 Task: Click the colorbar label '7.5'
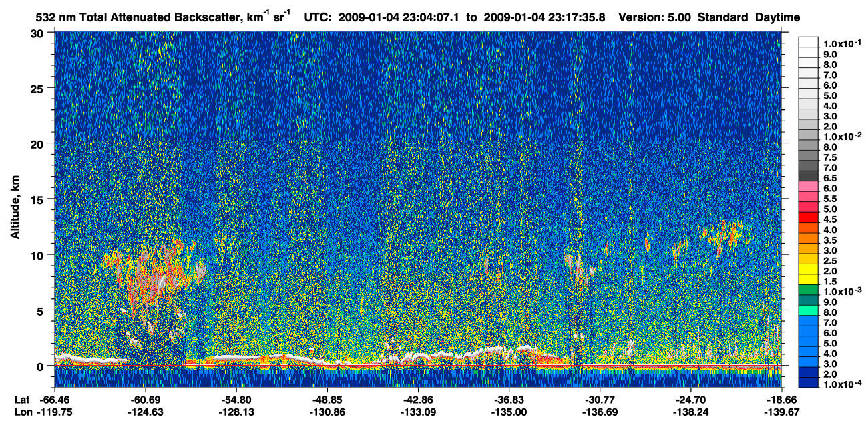[830, 158]
